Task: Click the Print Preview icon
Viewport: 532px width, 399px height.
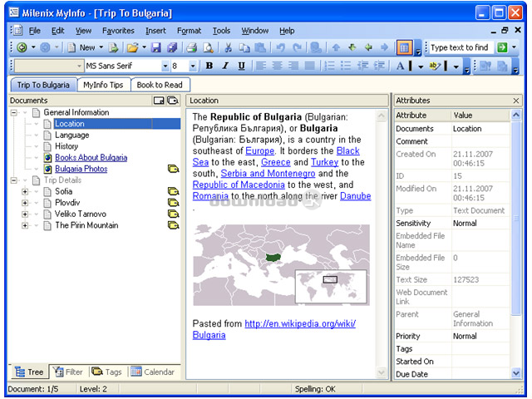Action: 208,47
